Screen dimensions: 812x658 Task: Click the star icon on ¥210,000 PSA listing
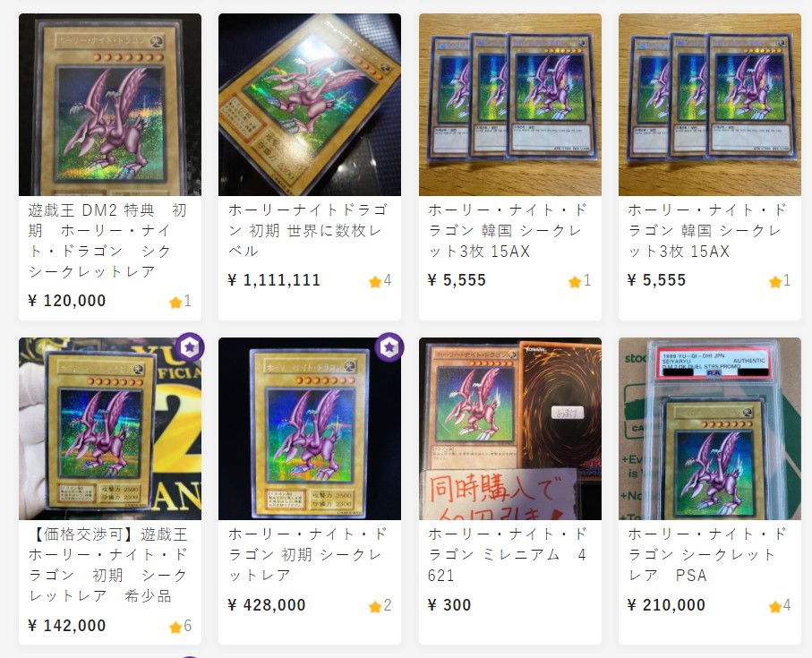(x=775, y=607)
